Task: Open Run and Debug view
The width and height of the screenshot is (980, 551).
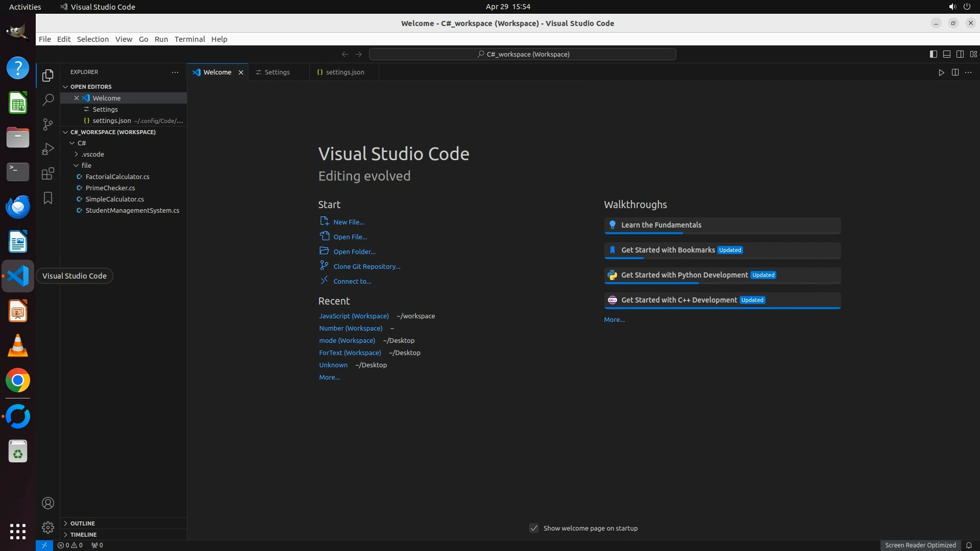Action: [48, 149]
